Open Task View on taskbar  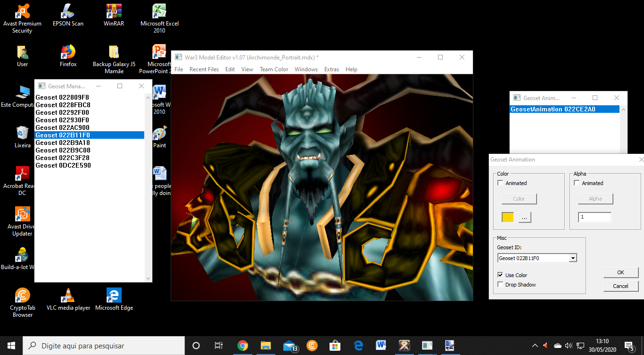[x=219, y=346]
